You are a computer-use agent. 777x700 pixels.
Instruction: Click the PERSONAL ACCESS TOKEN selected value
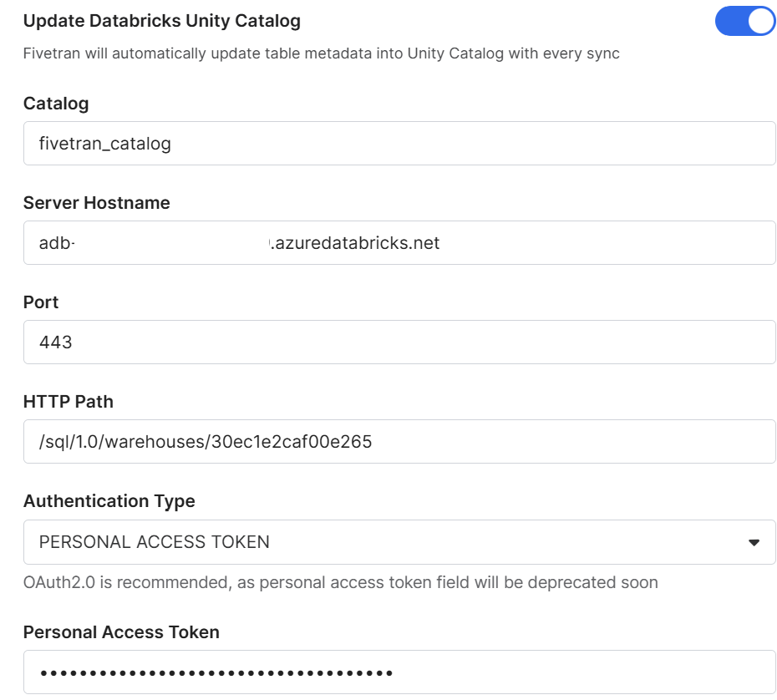click(x=155, y=542)
